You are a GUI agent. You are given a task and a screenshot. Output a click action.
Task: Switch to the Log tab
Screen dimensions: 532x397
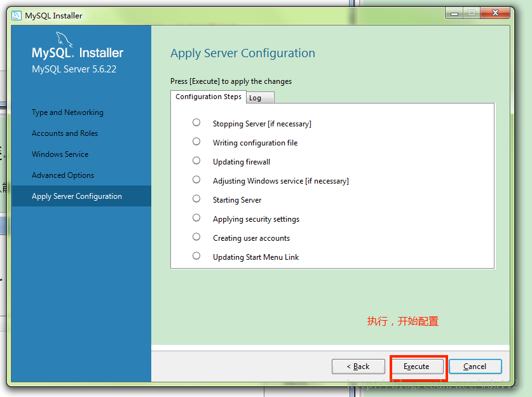click(x=259, y=98)
